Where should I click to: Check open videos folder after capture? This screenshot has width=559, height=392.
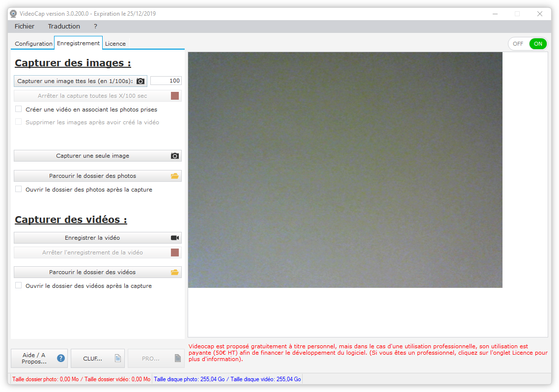tap(19, 285)
